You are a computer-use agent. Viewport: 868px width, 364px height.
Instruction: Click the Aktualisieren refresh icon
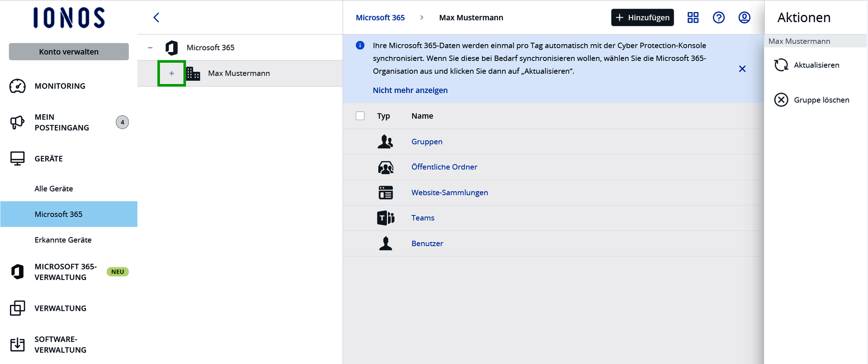(781, 65)
